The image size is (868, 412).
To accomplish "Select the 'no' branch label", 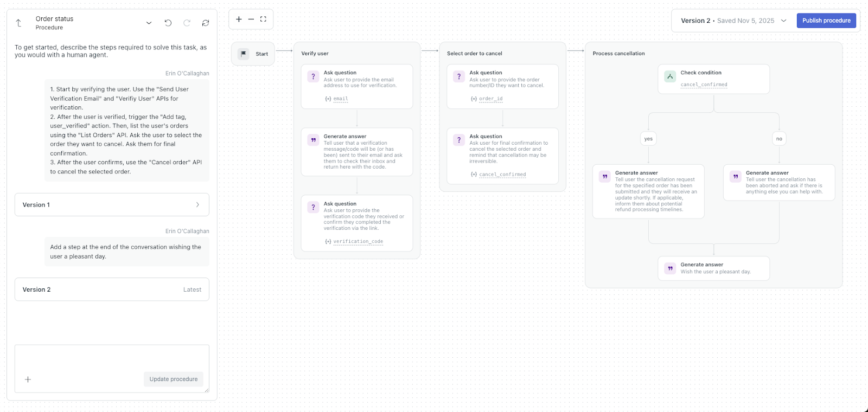I will pyautogui.click(x=779, y=139).
